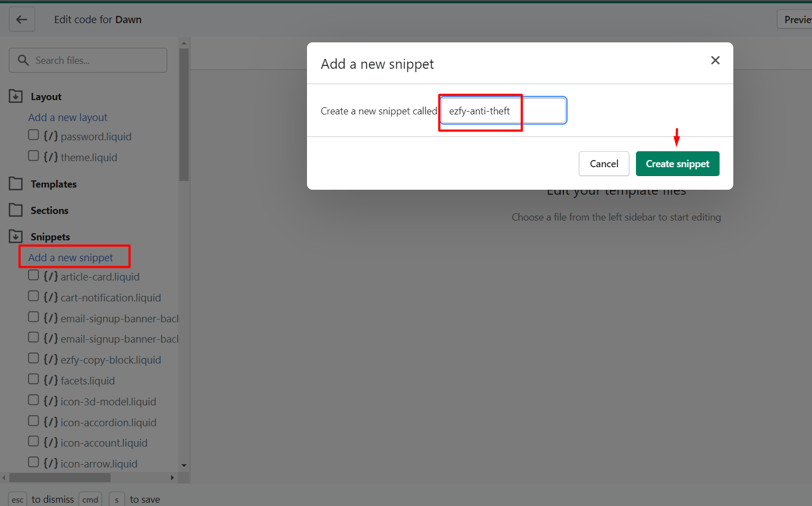This screenshot has width=812, height=506.
Task: Click liquid icon of theme.liquid
Action: (x=51, y=157)
